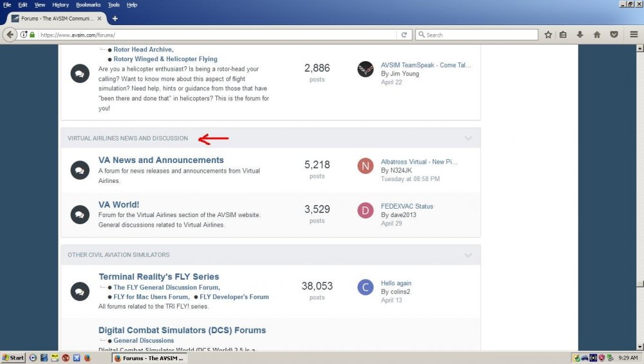Click the forum icon beside the helicopter forum description
The image size is (644, 364).
[80, 74]
